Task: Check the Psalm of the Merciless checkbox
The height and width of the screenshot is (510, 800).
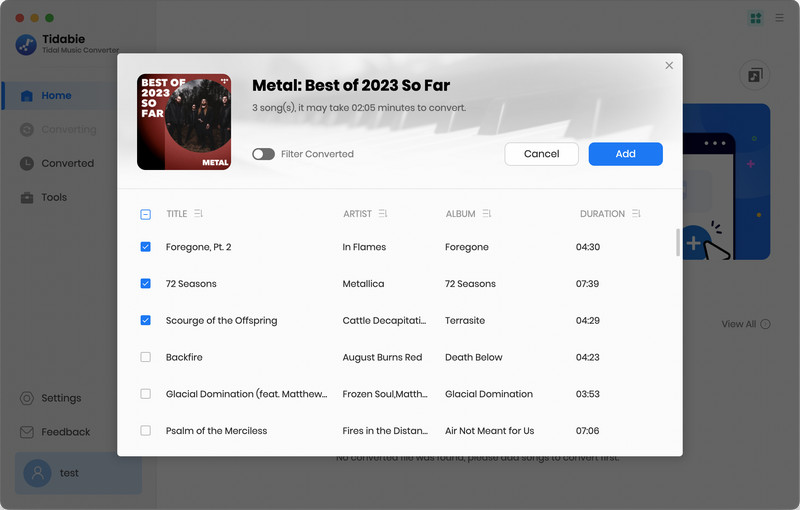Action: 145,430
